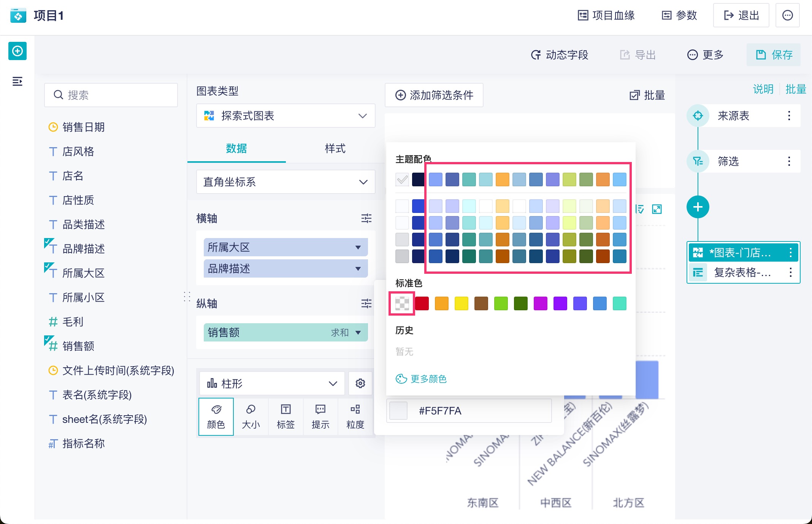Switch to the 样式 tab
Viewport: 812px width, 524px height.
click(334, 149)
